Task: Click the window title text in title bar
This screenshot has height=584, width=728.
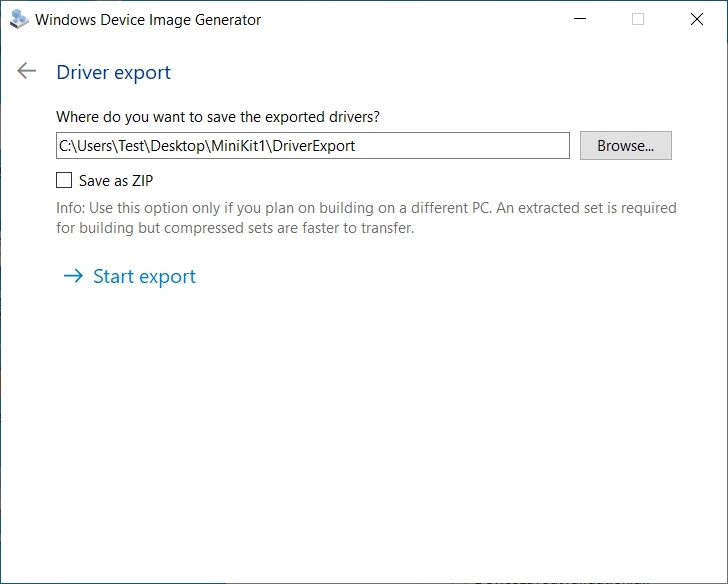Action: pos(148,20)
